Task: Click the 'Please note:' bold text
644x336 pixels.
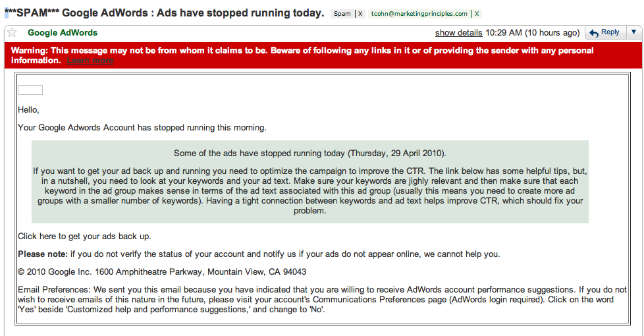Action: [42, 254]
